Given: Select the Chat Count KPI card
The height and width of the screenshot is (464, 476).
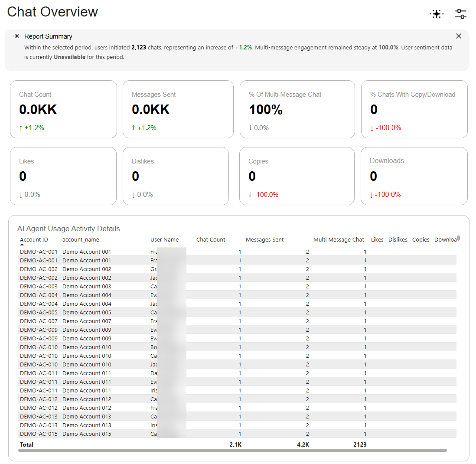Looking at the screenshot, I should pyautogui.click(x=63, y=109).
